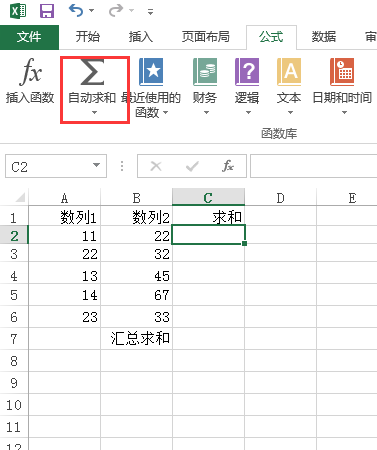Click cell with value 33
Screen dimensions: 377x450
[x=136, y=317]
